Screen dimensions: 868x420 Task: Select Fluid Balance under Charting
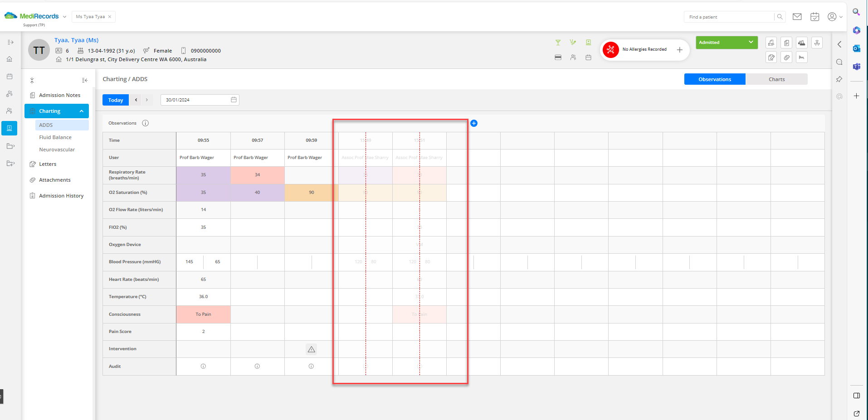click(55, 137)
